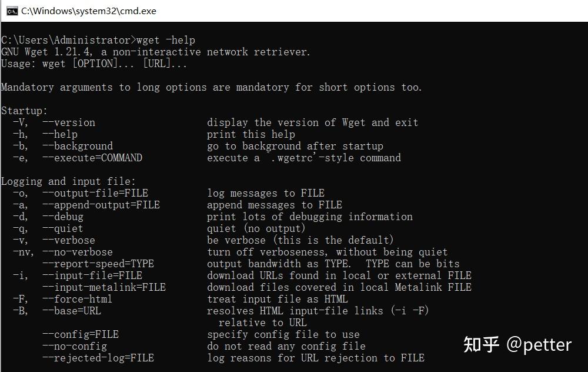
Task: Select the Startup section heading
Action: 24,110
